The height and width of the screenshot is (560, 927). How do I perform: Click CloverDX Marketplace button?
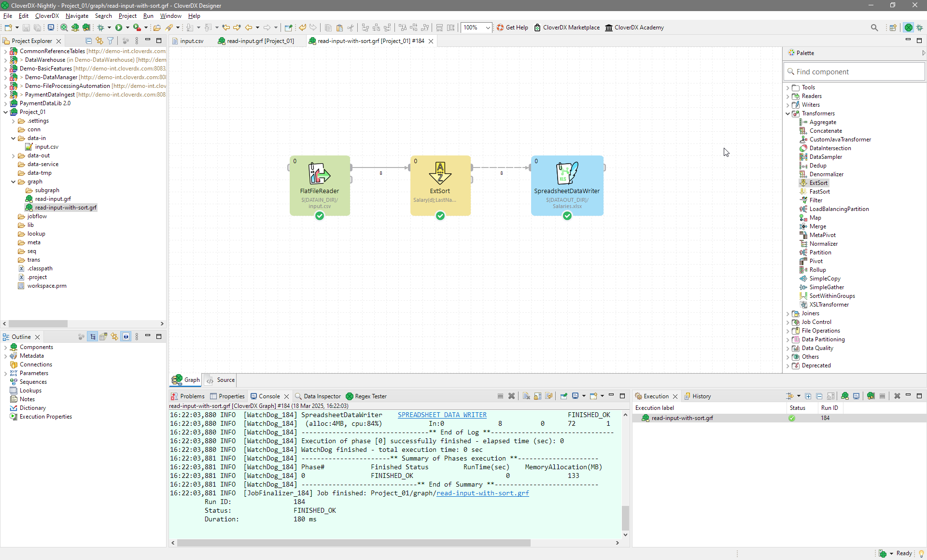567,28
